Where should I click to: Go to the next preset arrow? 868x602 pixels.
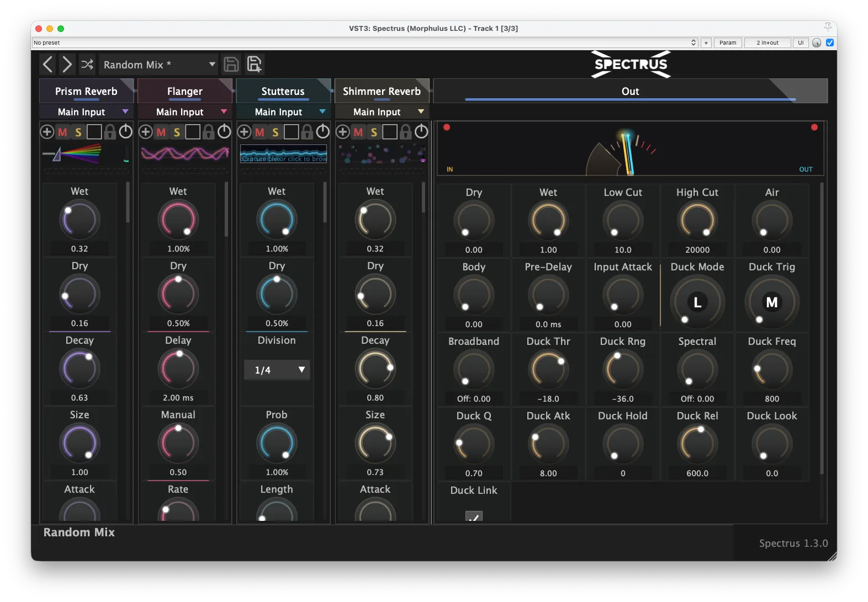(x=67, y=65)
